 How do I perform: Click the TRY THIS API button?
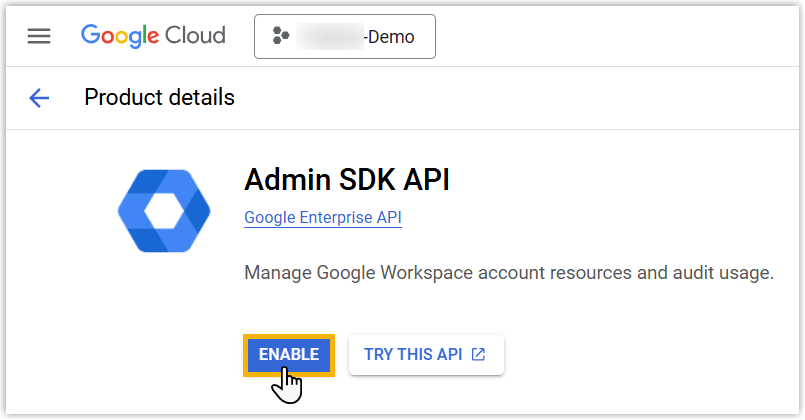click(426, 355)
